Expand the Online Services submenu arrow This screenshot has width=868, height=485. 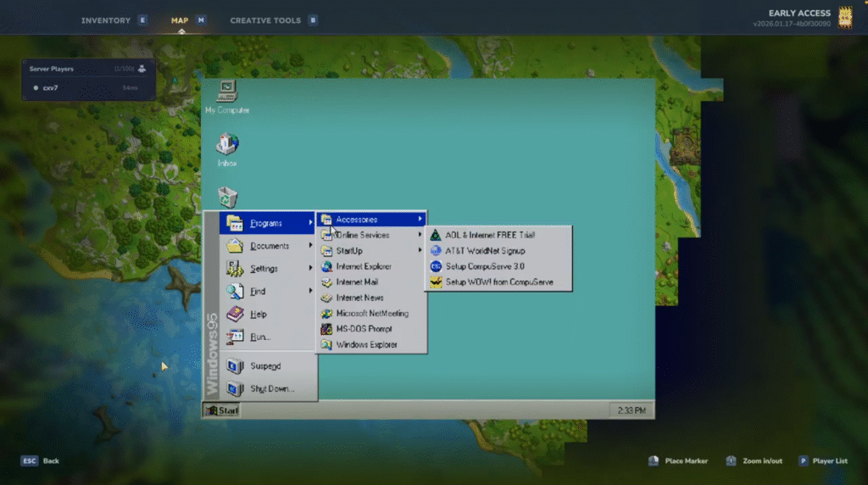[420, 235]
